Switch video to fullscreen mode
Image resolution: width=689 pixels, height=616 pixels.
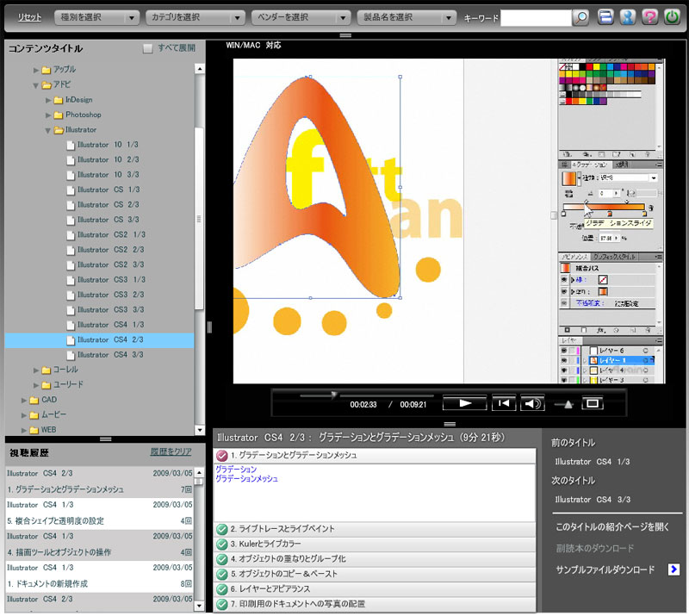coord(592,403)
